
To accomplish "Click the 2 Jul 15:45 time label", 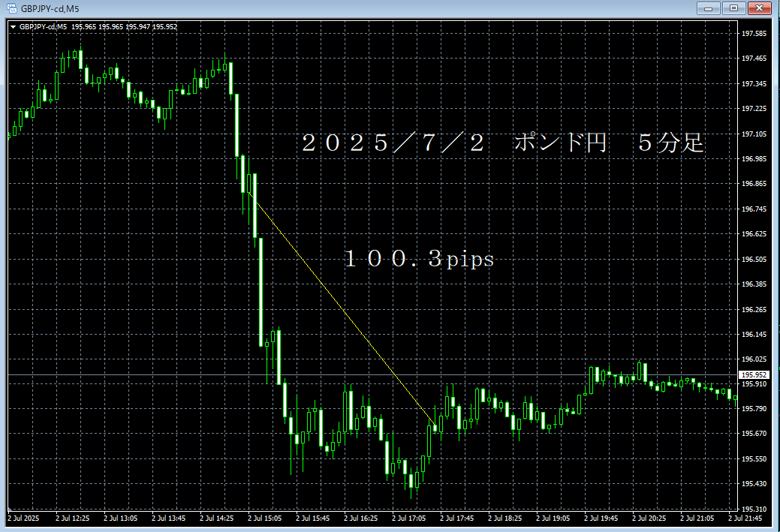I will click(313, 518).
